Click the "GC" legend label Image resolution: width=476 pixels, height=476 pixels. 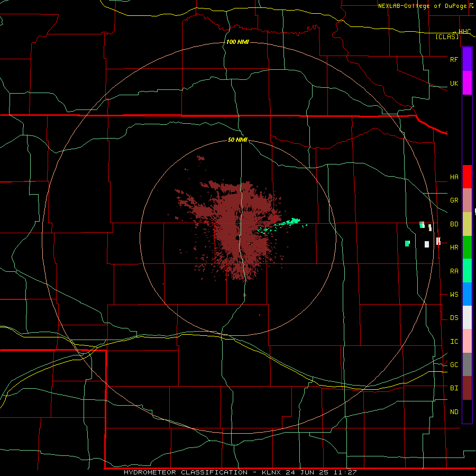click(454, 365)
